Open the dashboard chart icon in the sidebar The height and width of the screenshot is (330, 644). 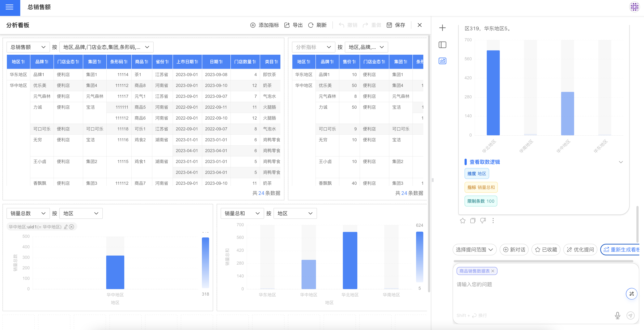442,61
